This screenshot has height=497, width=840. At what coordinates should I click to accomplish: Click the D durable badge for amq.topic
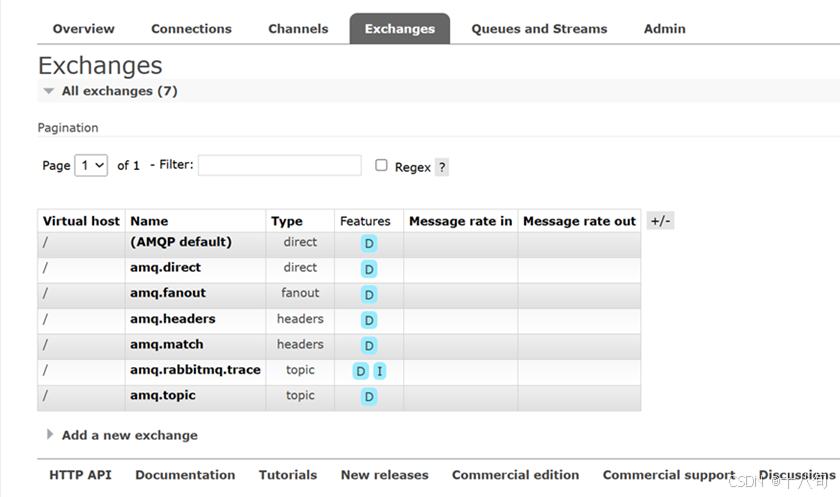pyautogui.click(x=369, y=397)
